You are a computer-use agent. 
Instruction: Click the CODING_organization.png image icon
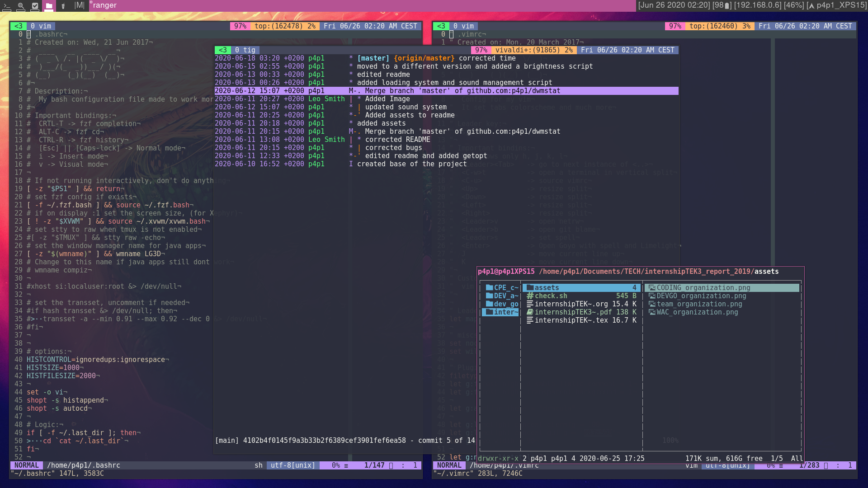coord(652,288)
